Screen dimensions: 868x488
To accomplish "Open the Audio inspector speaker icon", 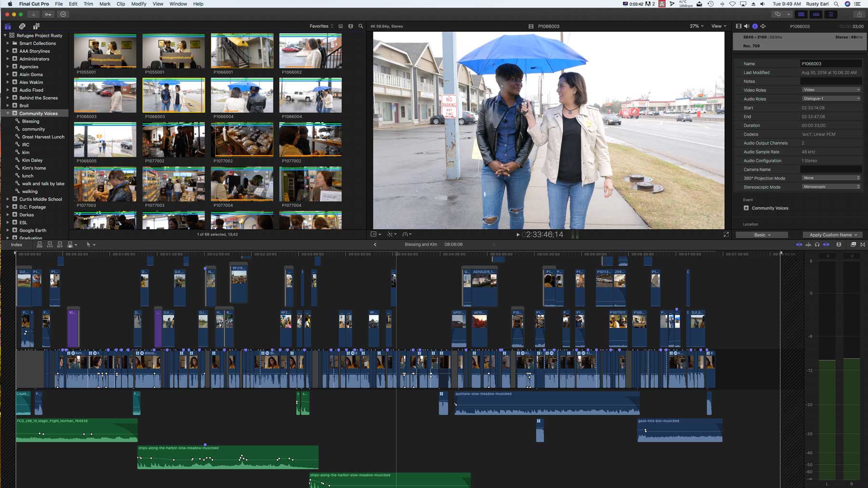I will point(746,27).
